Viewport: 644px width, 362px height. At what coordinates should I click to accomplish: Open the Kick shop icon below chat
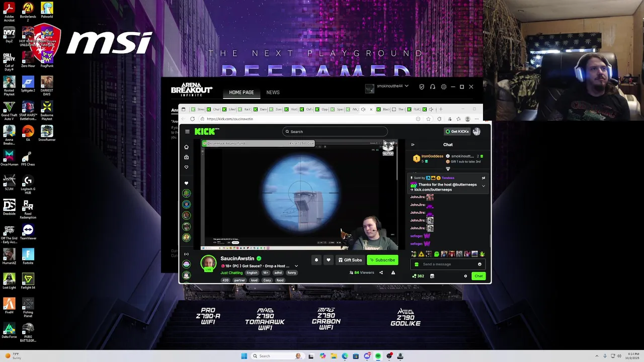tap(432, 276)
